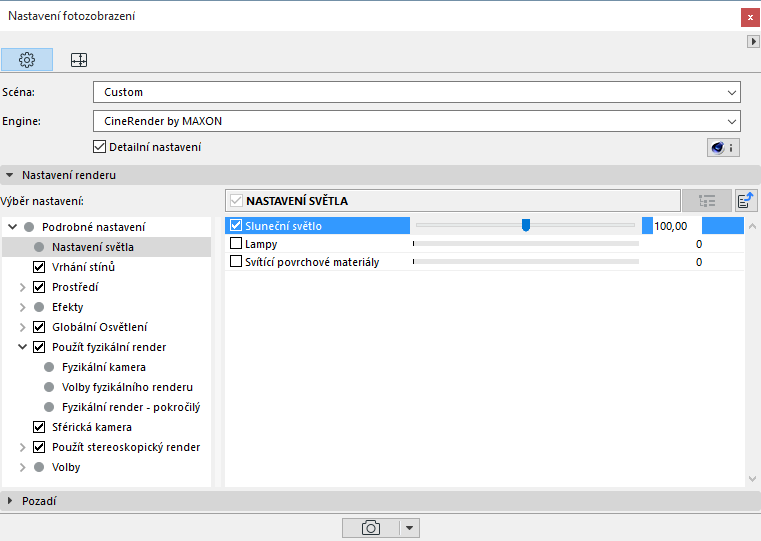Click the panel fly-out arrow at top right
The width and height of the screenshot is (761, 541).
(x=753, y=42)
